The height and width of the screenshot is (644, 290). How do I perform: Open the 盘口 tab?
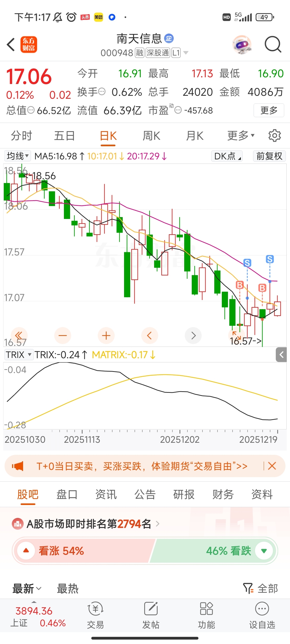coord(67,494)
